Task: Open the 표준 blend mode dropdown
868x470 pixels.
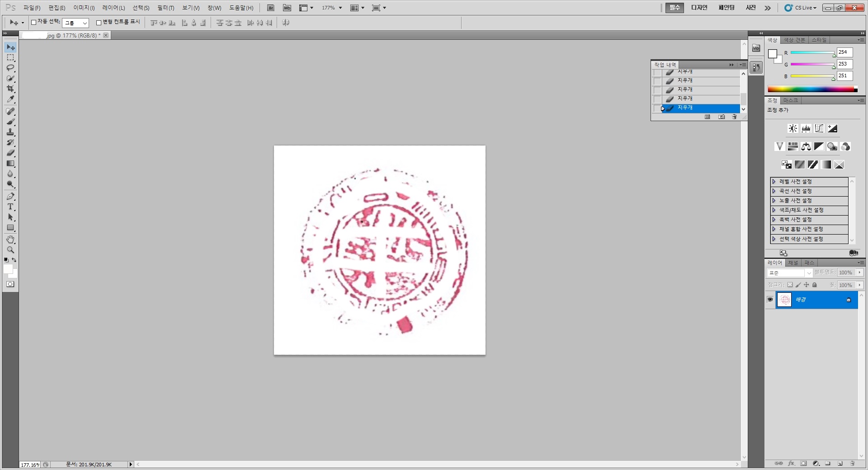Action: pos(790,273)
